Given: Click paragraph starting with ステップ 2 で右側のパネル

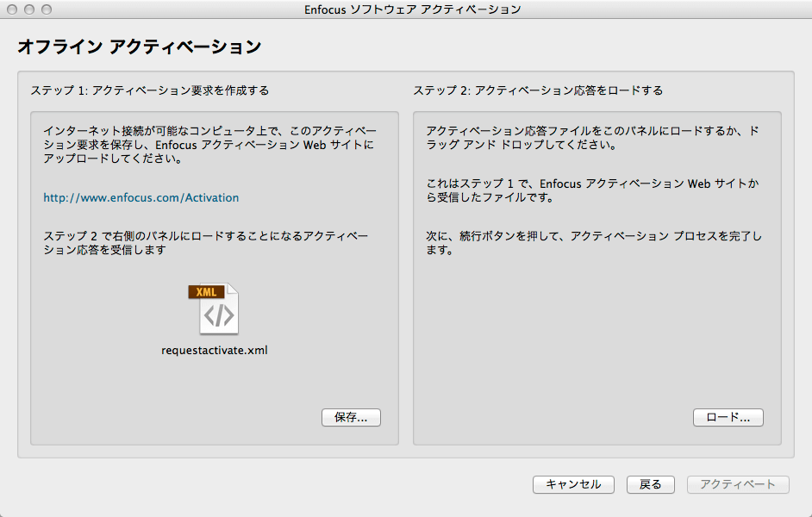Looking at the screenshot, I should [206, 243].
